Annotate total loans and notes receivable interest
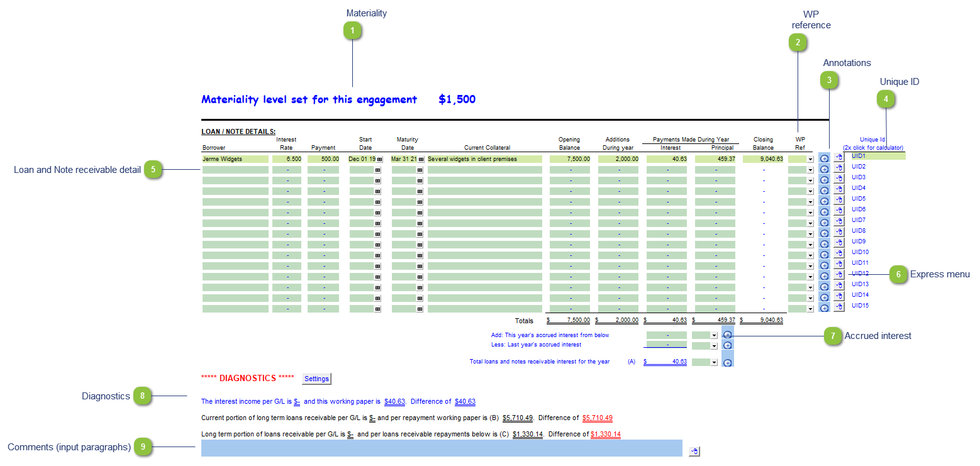980x466 pixels. pyautogui.click(x=727, y=363)
